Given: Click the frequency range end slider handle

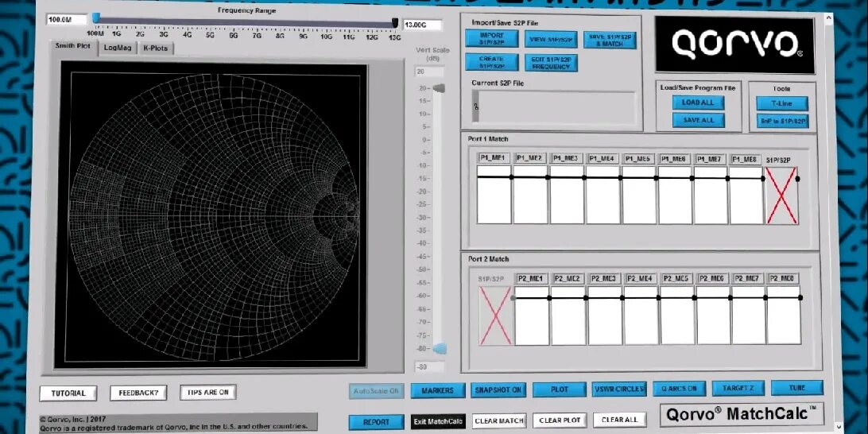Looking at the screenshot, I should [395, 23].
